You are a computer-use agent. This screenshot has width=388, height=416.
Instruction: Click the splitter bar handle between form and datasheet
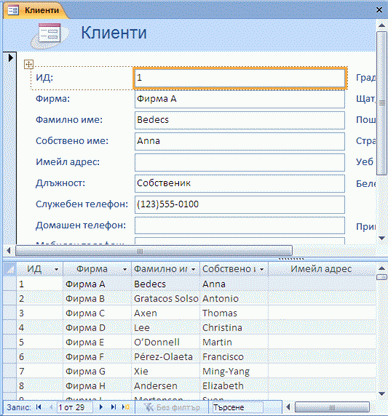click(x=291, y=258)
